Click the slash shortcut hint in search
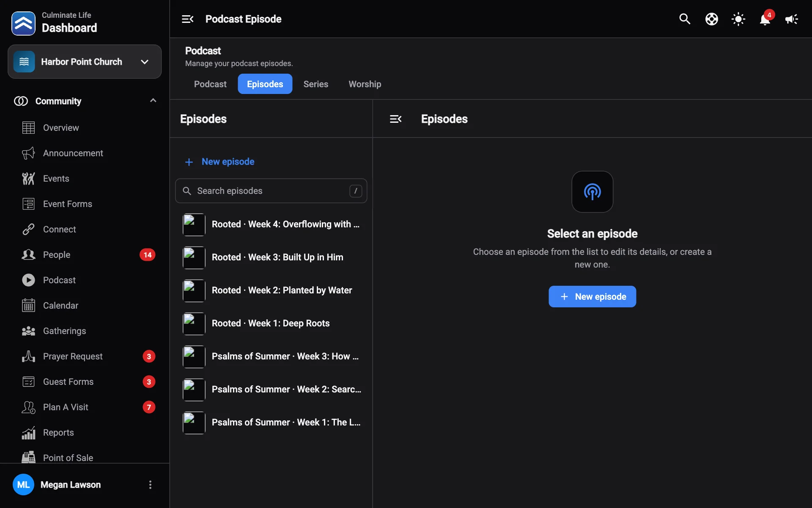 coord(356,191)
